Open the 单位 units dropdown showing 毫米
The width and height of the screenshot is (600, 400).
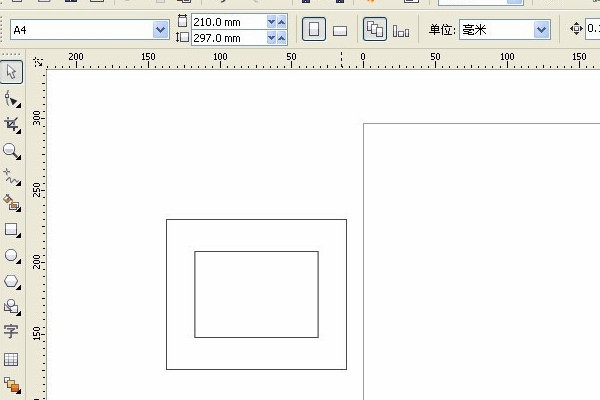(x=541, y=29)
